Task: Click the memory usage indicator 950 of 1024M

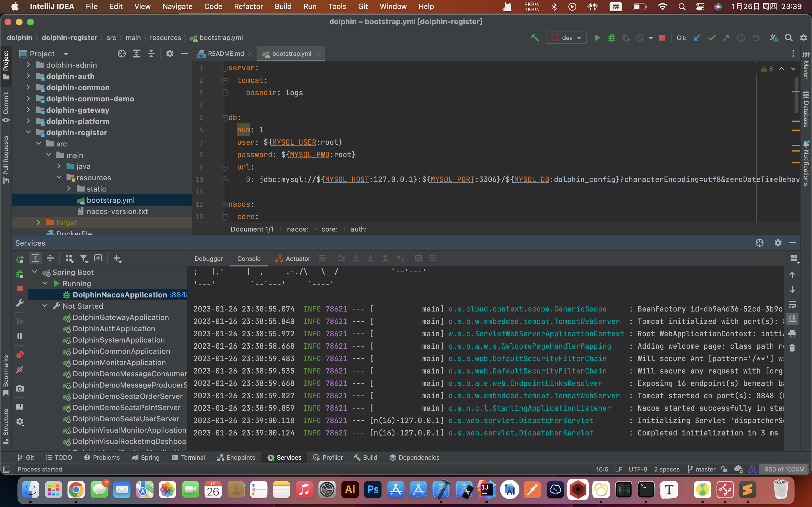Action: 784,469
